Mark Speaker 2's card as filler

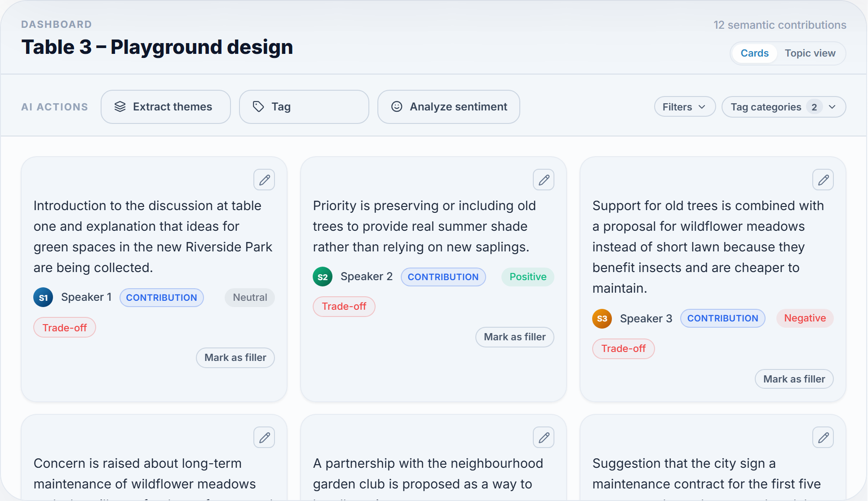(x=515, y=337)
